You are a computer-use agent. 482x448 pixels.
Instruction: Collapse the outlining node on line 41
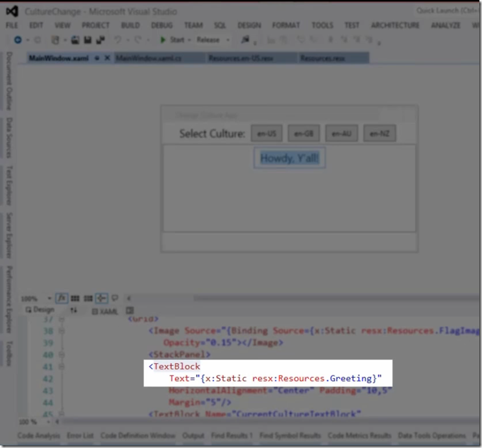pyautogui.click(x=62, y=366)
